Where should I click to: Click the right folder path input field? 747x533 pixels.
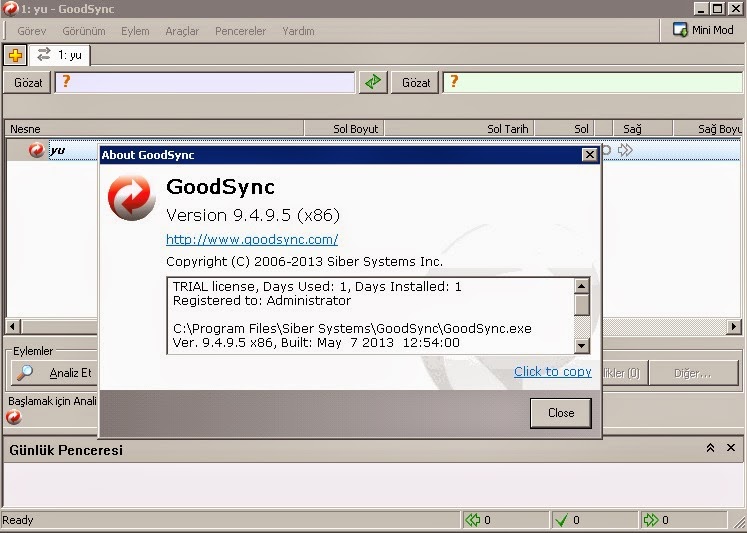click(593, 82)
